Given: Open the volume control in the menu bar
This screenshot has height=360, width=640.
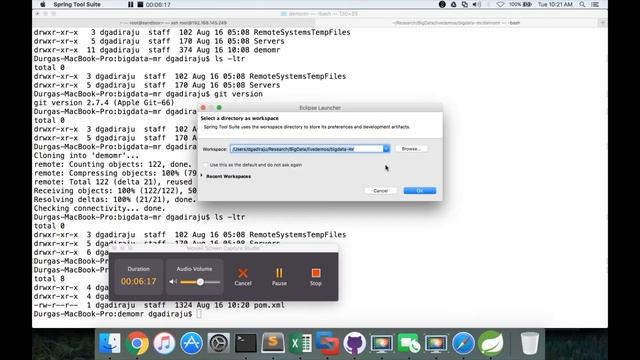Looking at the screenshot, I should (476, 4).
